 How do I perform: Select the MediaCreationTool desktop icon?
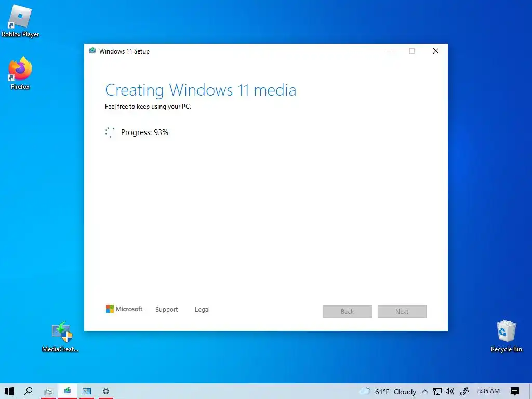[60, 337]
